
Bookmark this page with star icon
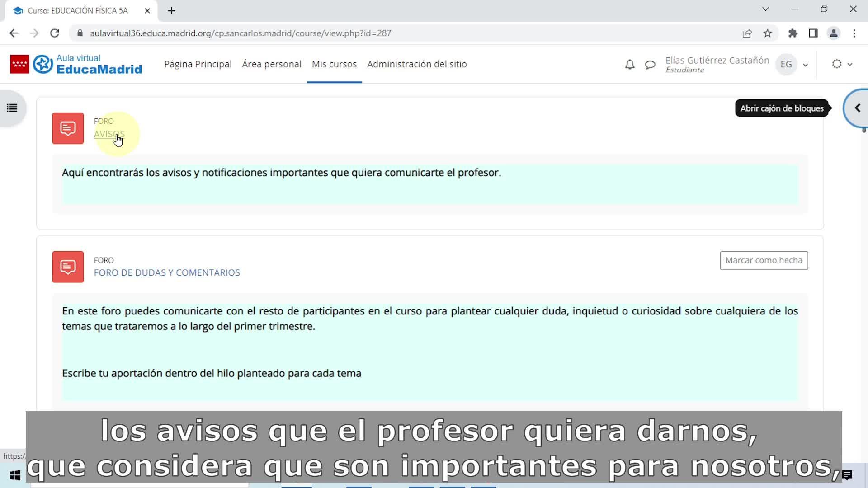(x=768, y=33)
